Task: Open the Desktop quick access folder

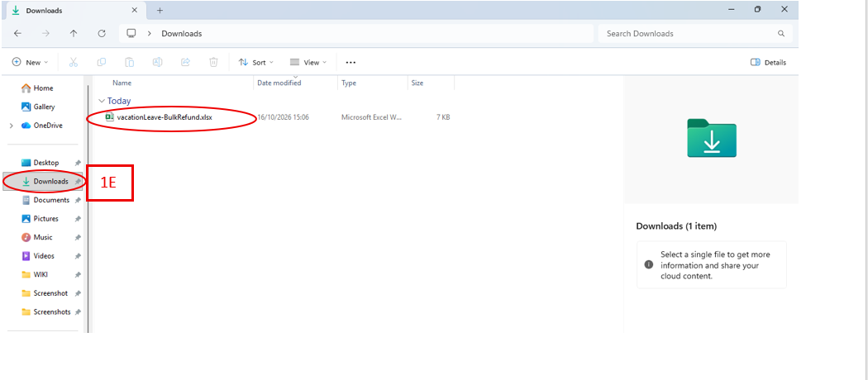Action: click(46, 163)
